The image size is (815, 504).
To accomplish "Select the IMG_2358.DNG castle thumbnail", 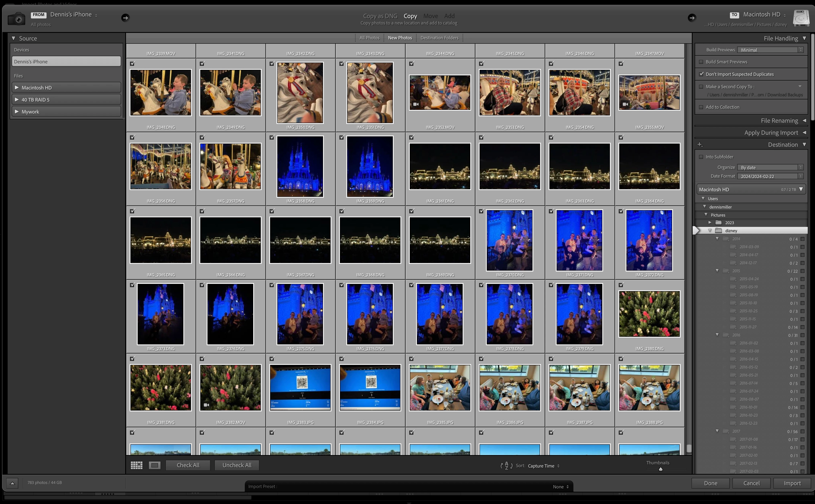I will click(x=300, y=166).
